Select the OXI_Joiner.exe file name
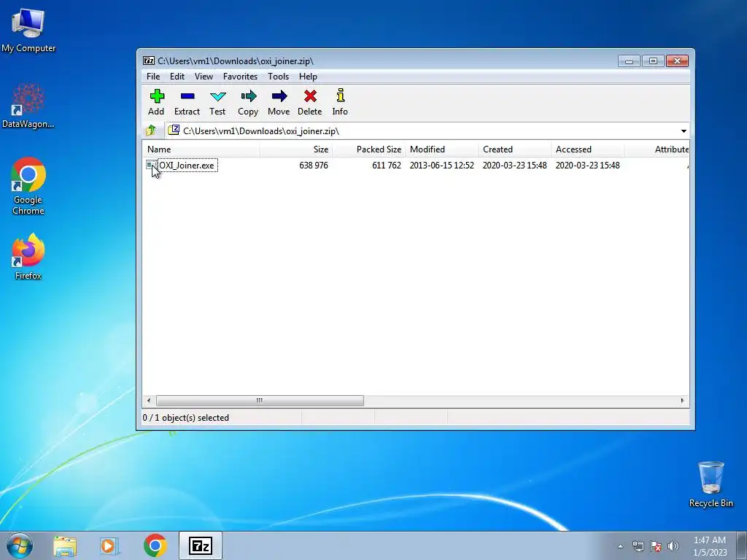Screen dimensions: 747x560 [187, 166]
